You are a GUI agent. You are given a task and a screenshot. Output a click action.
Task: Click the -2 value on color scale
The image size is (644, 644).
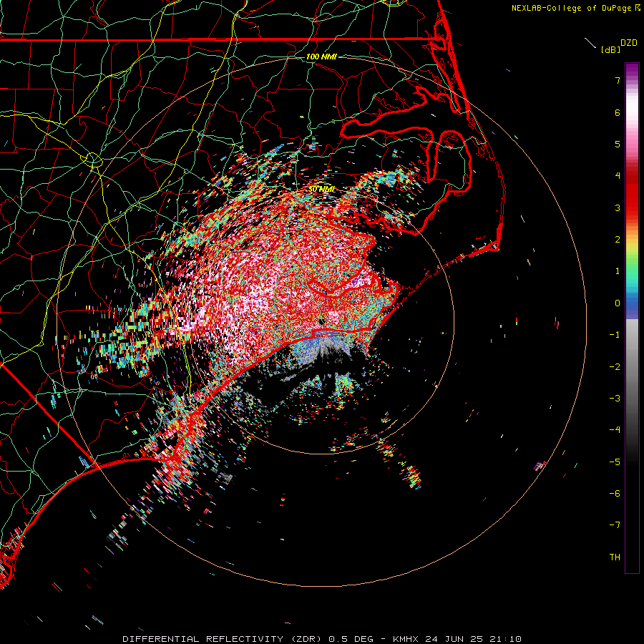coord(615,367)
